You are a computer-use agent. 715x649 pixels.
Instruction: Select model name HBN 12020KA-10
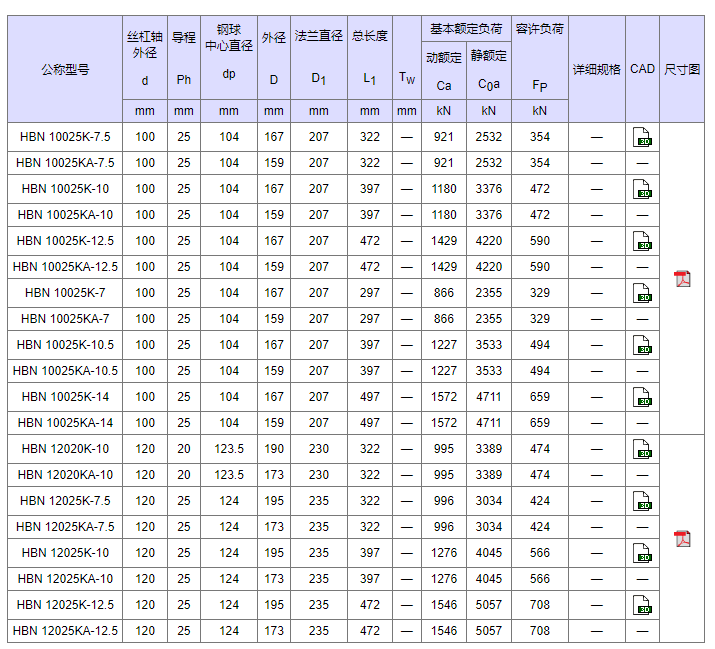tap(65, 475)
